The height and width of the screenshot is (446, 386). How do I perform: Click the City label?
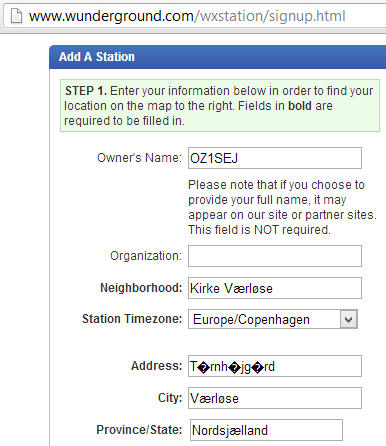170,398
